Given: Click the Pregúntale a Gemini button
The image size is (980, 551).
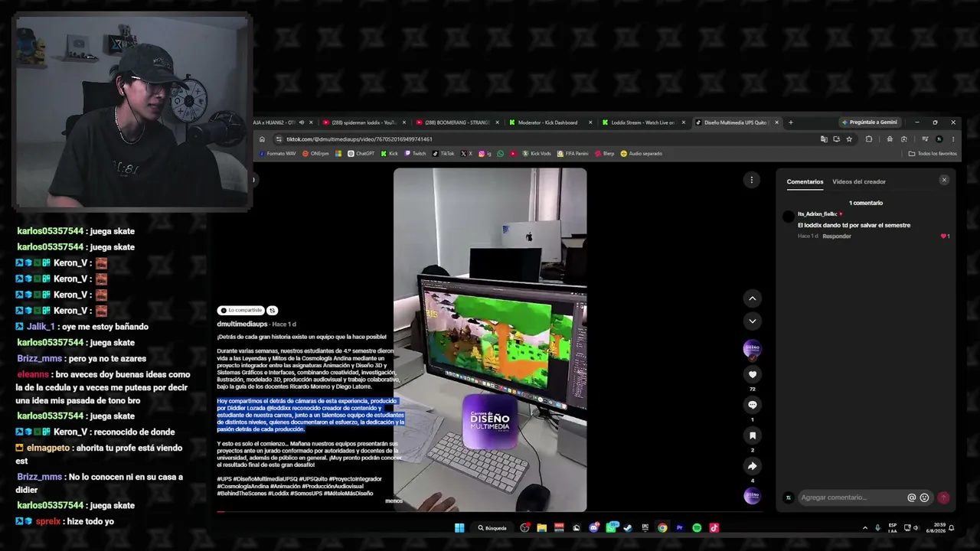Looking at the screenshot, I should (870, 122).
